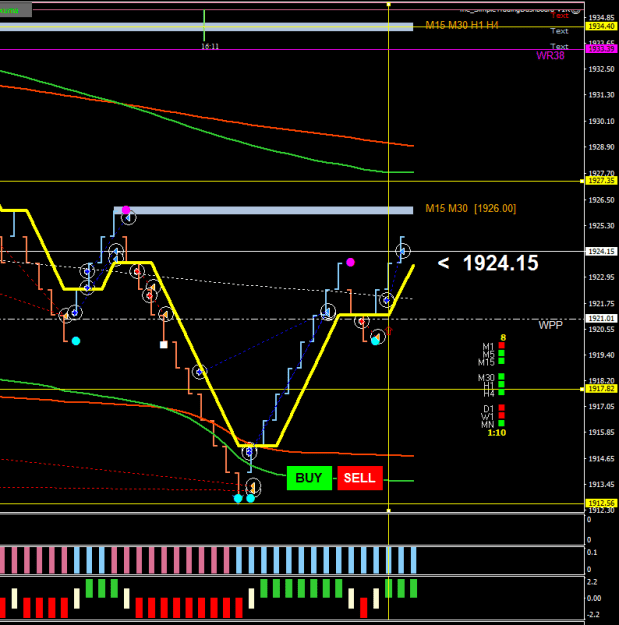Click the magenta WR38 label
The height and width of the screenshot is (625, 619).
click(x=550, y=55)
